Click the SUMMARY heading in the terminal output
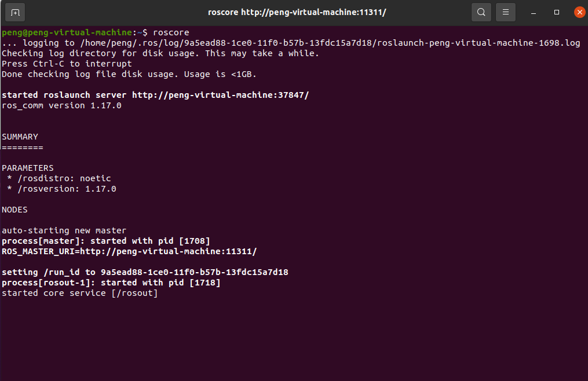The image size is (588, 381). (20, 137)
